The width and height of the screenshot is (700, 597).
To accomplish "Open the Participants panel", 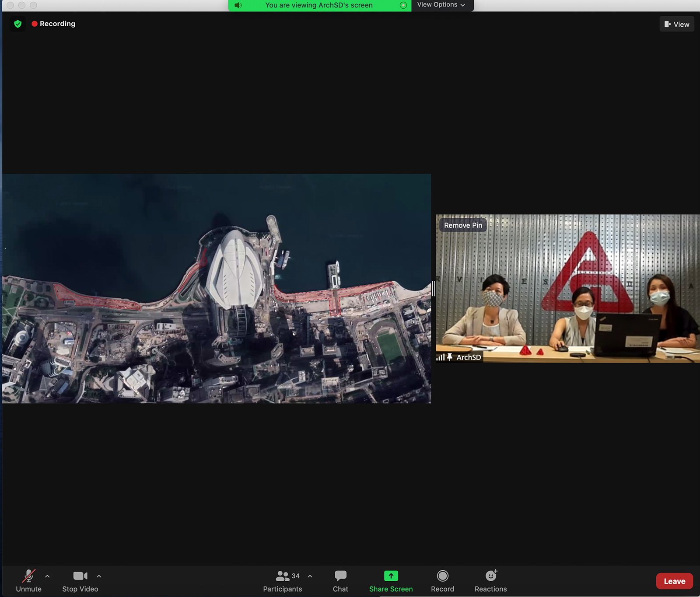I will 282,581.
